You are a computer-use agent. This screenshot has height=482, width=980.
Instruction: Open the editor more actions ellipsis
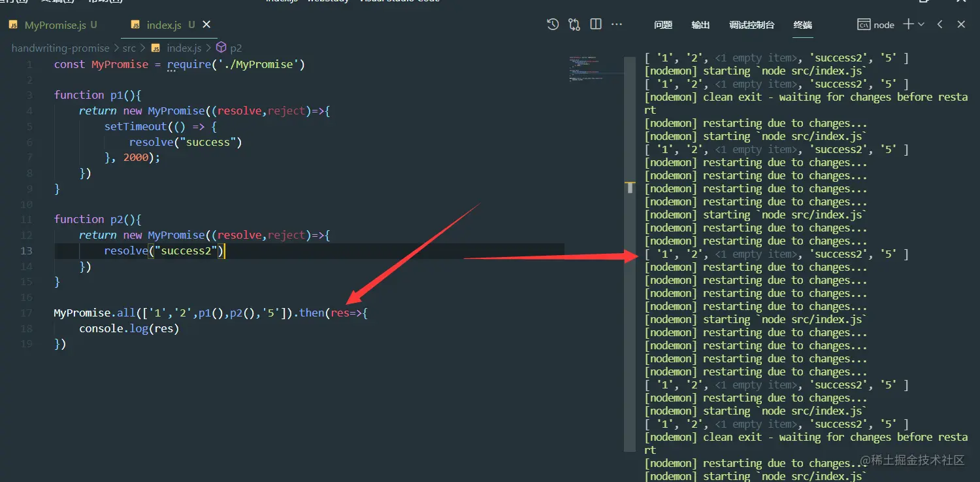pos(617,25)
